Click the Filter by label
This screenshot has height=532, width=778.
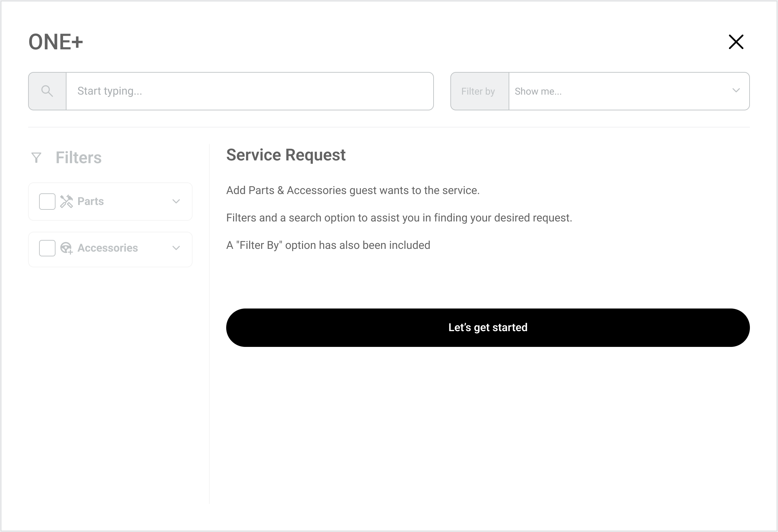click(478, 91)
